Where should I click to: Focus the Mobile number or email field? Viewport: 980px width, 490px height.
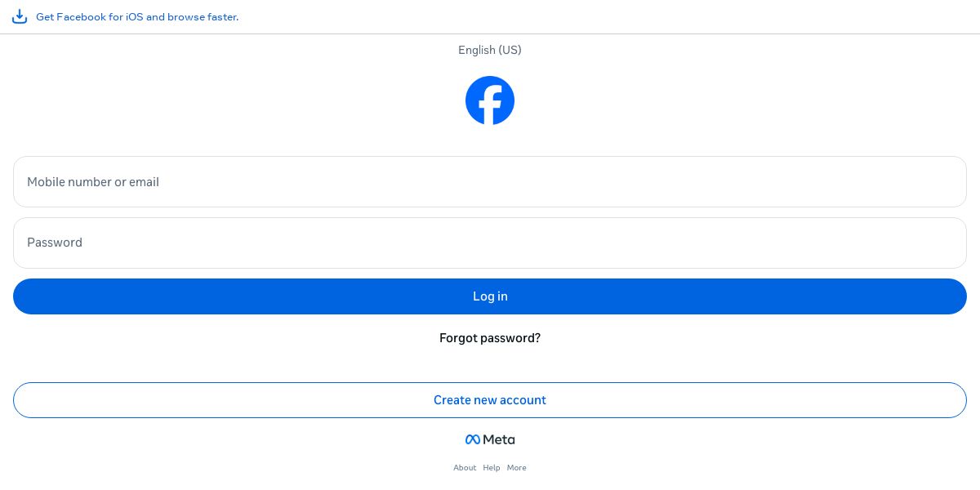point(490,181)
